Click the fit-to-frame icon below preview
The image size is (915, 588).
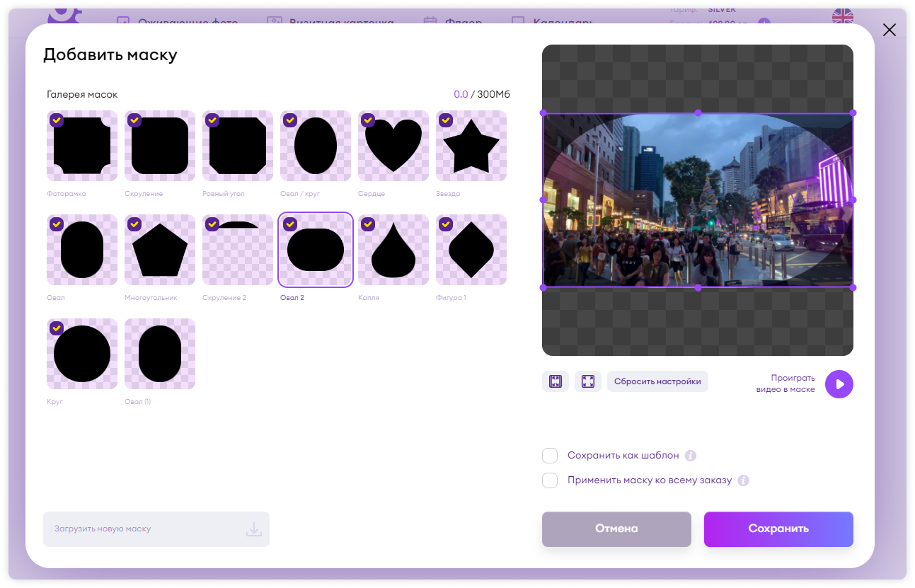556,381
